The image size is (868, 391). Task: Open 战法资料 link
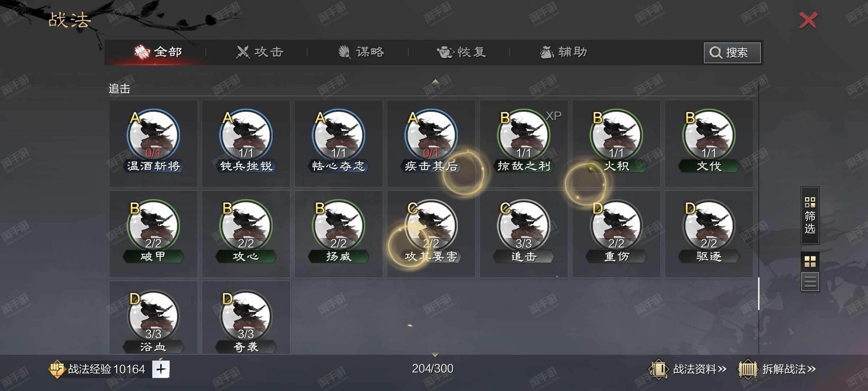[688, 369]
